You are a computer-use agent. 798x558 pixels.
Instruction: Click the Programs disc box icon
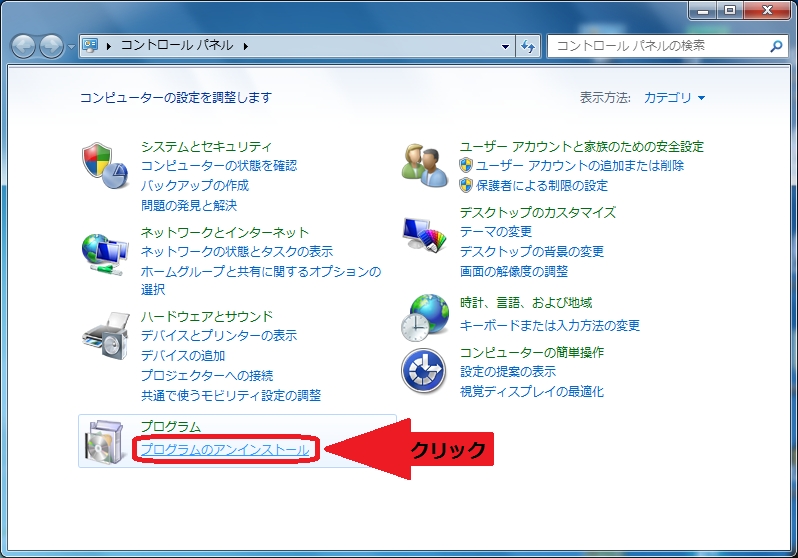coord(105,441)
